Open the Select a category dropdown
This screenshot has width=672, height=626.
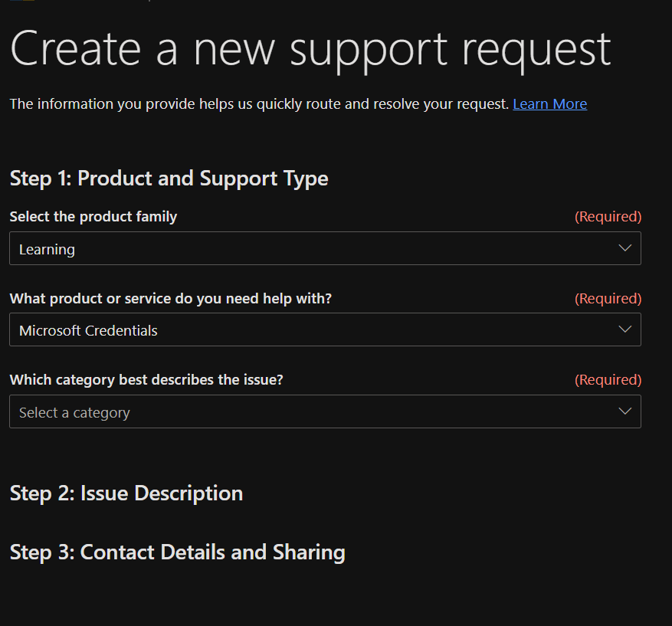[326, 411]
